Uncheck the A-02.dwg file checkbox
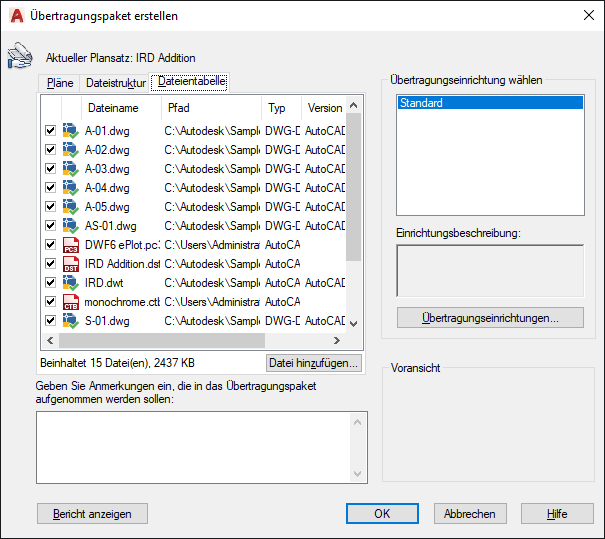 click(51, 149)
